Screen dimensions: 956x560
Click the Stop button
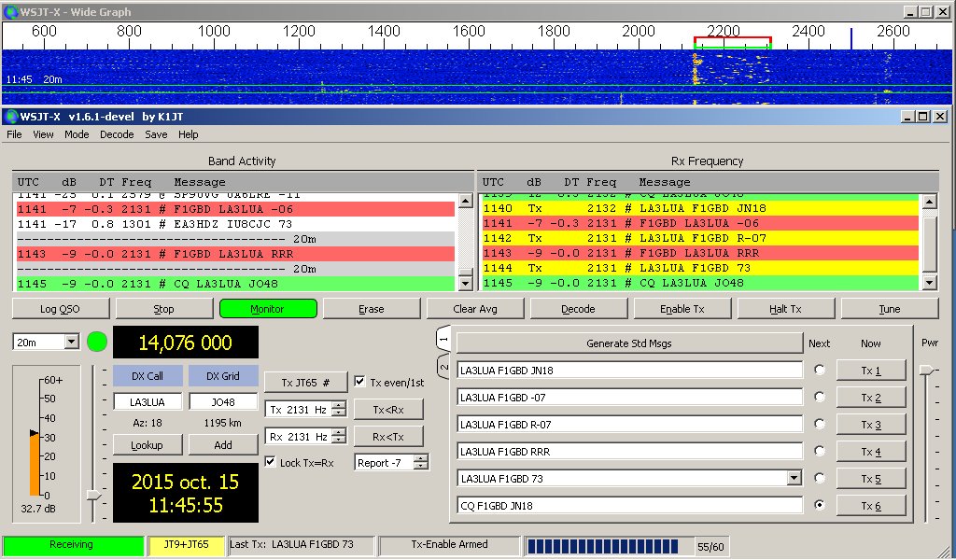click(164, 309)
